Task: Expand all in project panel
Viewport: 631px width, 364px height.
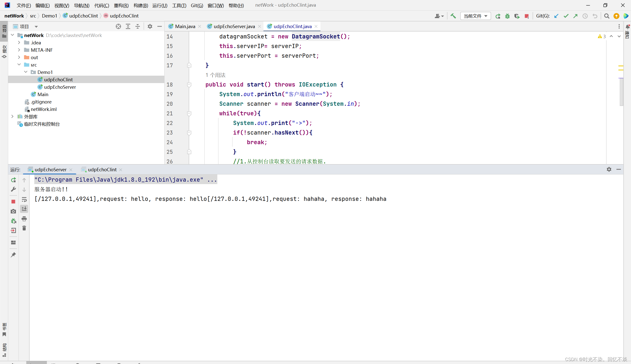Action: (x=128, y=26)
